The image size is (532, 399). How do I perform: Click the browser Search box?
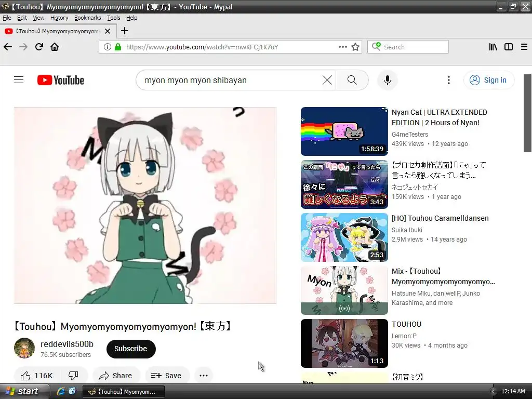pos(408,47)
